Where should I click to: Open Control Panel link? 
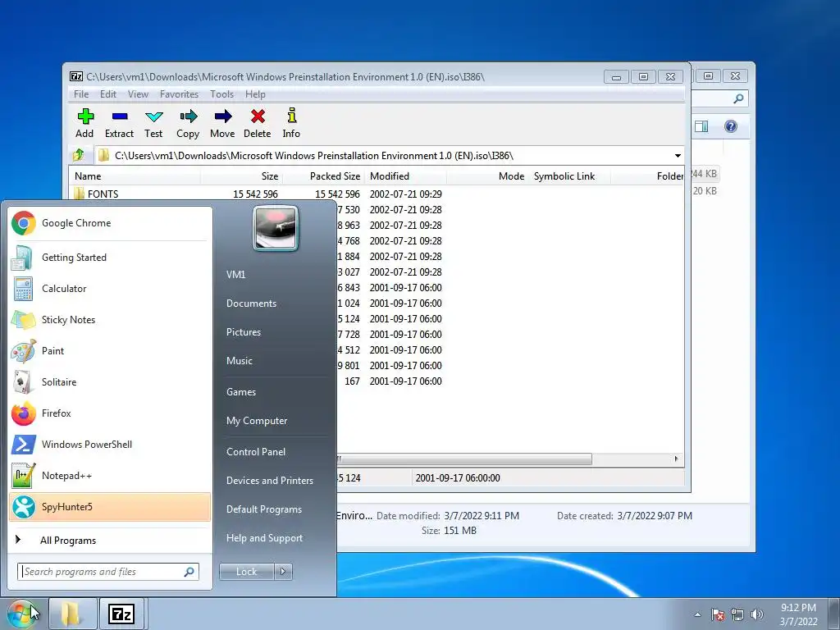point(256,452)
